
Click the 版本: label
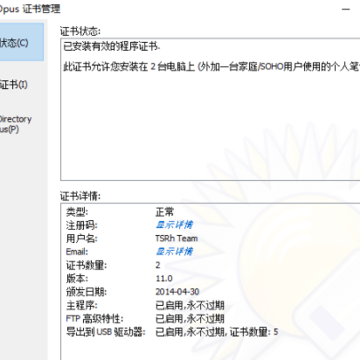pos(77,278)
